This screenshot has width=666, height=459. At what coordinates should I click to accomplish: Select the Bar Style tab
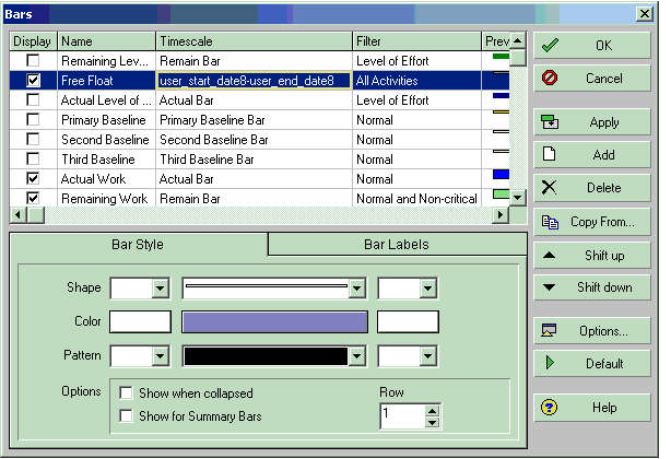pyautogui.click(x=136, y=244)
